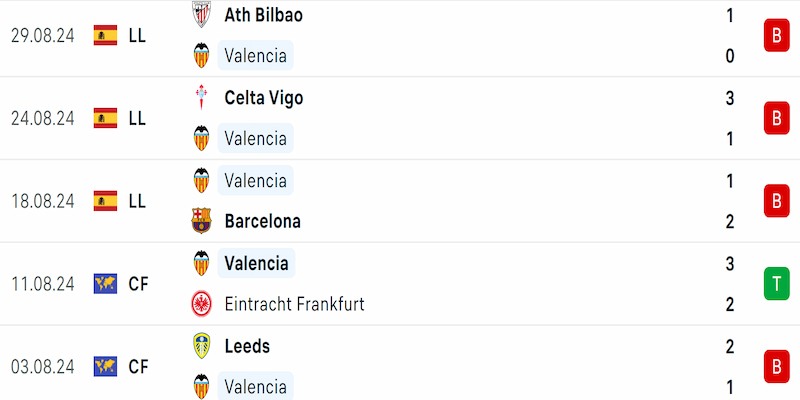The width and height of the screenshot is (800, 400).
Task: Click red B badge for Leeds match
Action: point(777,367)
